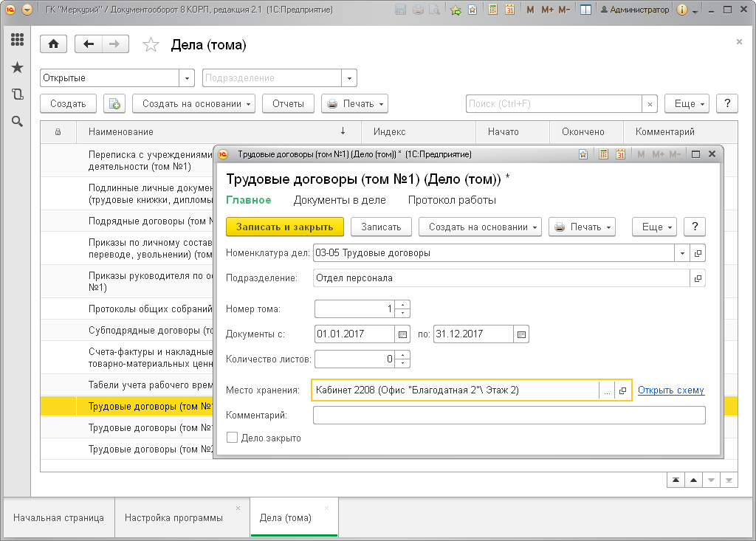
Task: Sort list by Наименование column header
Action: coord(219,131)
